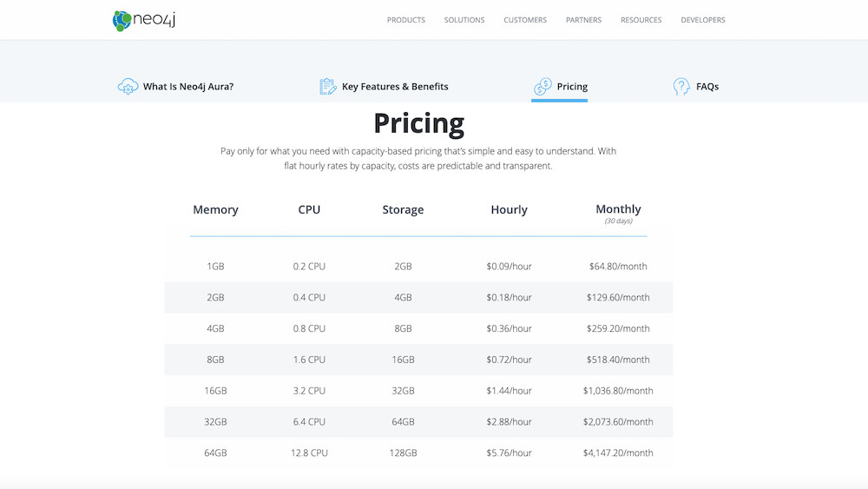Click the question mark FAQs icon
Viewport: 868px width, 489px height.
pyautogui.click(x=681, y=87)
